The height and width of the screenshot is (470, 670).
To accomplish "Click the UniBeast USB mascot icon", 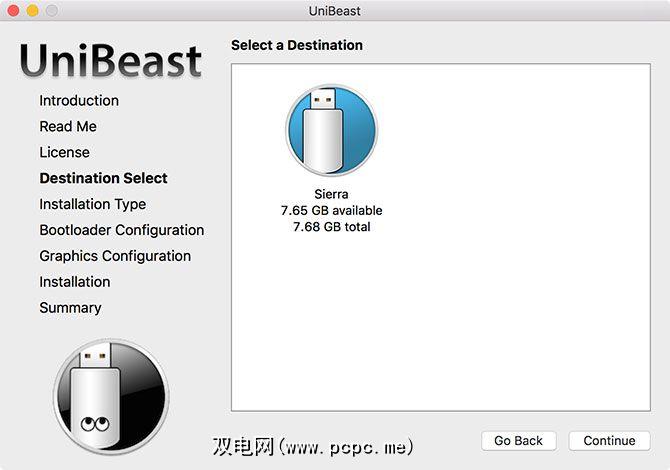I will tap(110, 397).
